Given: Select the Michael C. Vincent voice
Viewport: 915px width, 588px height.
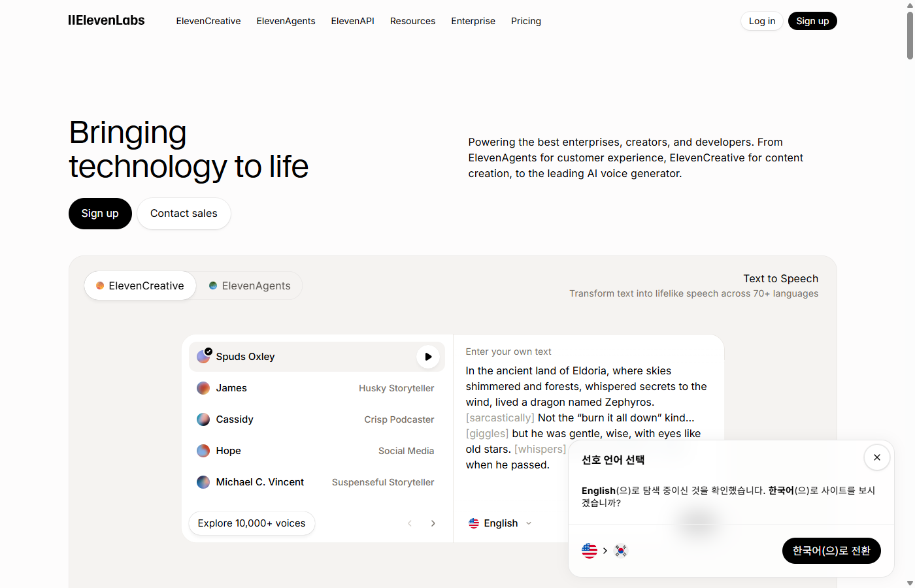Looking at the screenshot, I should (x=317, y=482).
